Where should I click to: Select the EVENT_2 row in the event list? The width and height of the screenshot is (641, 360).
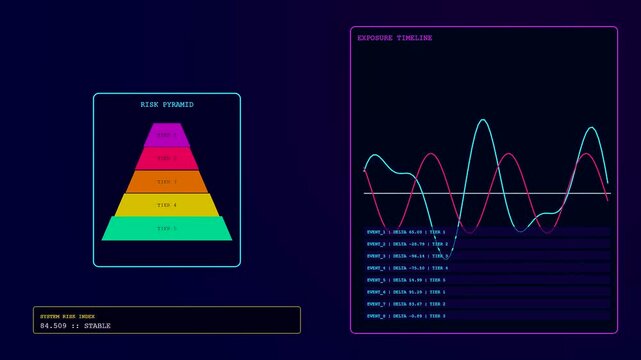pyautogui.click(x=487, y=244)
